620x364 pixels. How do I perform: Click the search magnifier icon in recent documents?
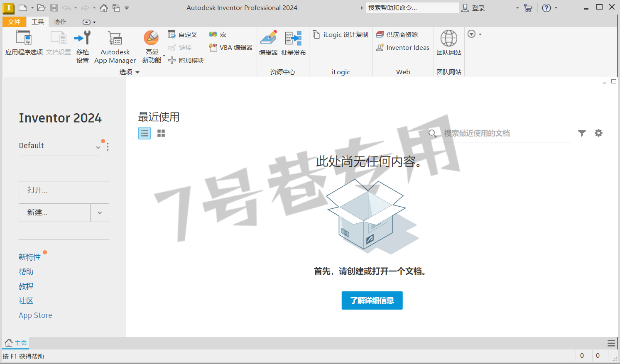click(x=432, y=133)
